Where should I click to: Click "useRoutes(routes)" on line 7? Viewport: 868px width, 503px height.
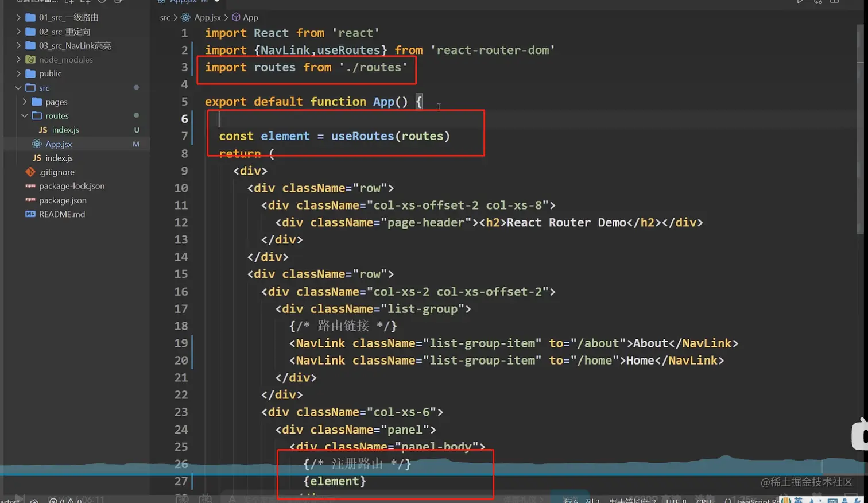pos(390,136)
